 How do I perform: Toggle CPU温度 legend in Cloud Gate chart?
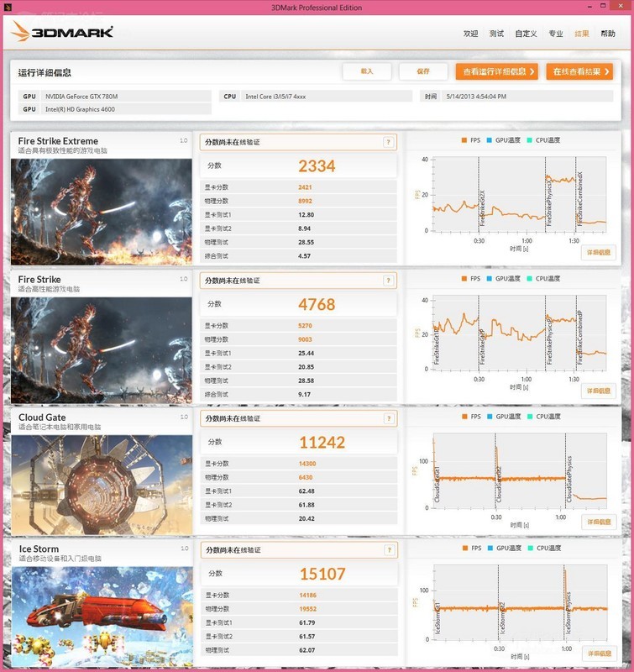(544, 417)
